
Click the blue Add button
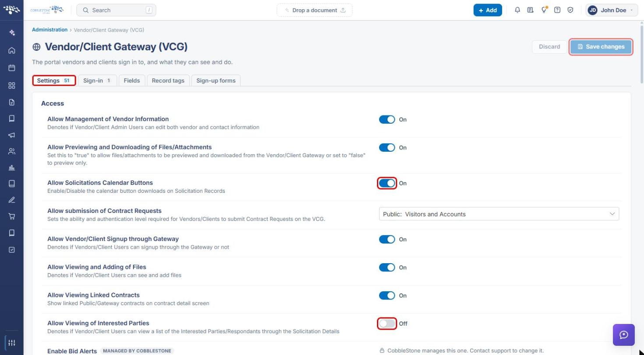click(x=488, y=10)
